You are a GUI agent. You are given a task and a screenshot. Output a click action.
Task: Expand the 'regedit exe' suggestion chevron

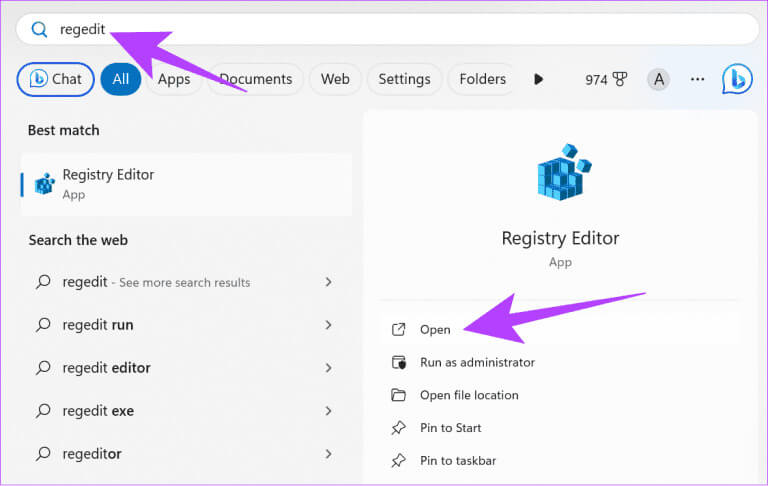(328, 411)
